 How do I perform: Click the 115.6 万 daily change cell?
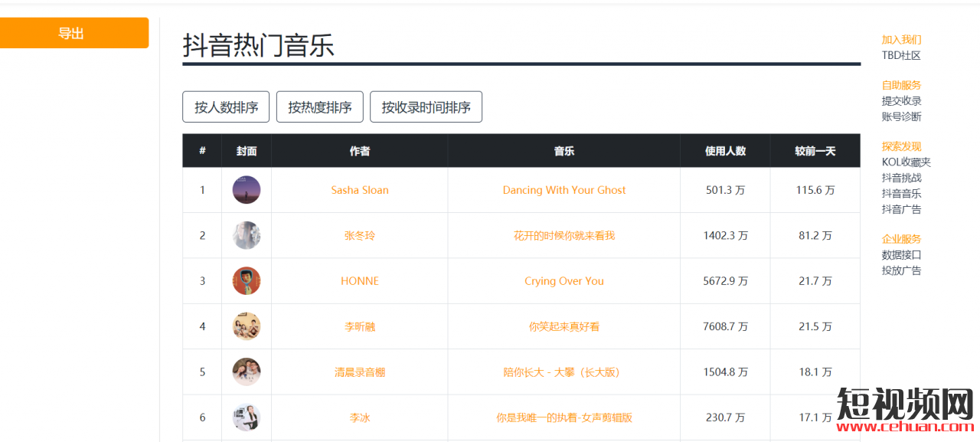[815, 190]
